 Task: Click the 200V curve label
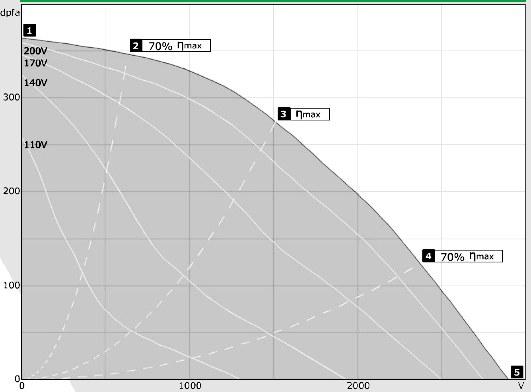coord(36,51)
